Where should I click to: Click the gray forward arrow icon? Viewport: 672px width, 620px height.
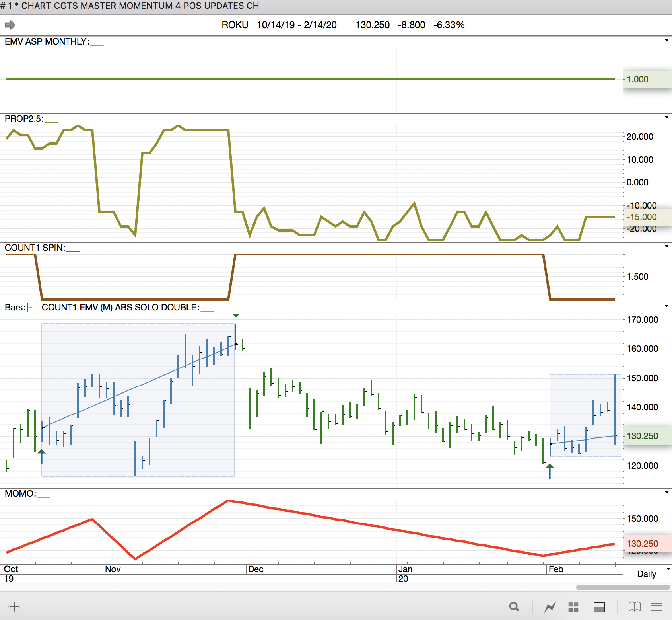click(x=10, y=25)
